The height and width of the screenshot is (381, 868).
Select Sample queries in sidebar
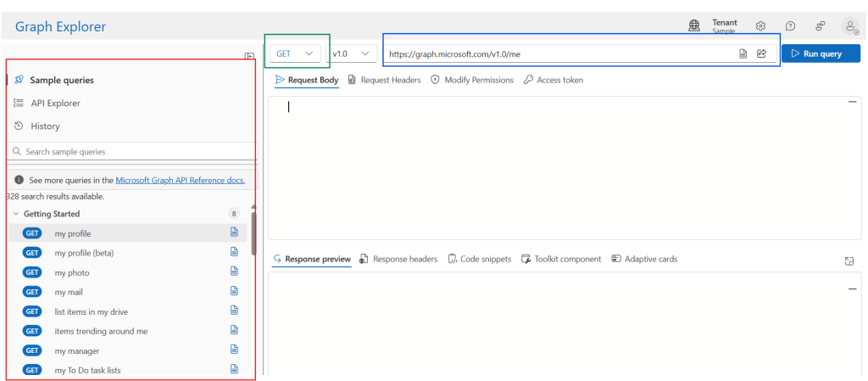click(x=54, y=81)
